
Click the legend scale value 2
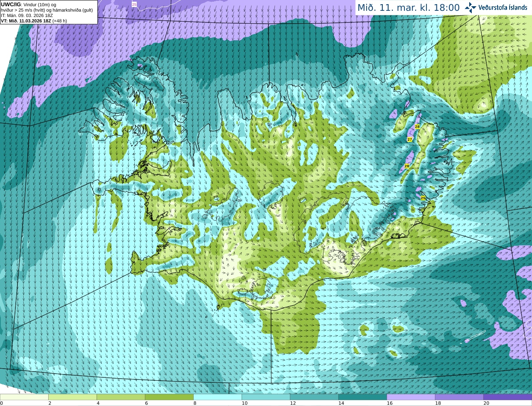tap(50, 403)
